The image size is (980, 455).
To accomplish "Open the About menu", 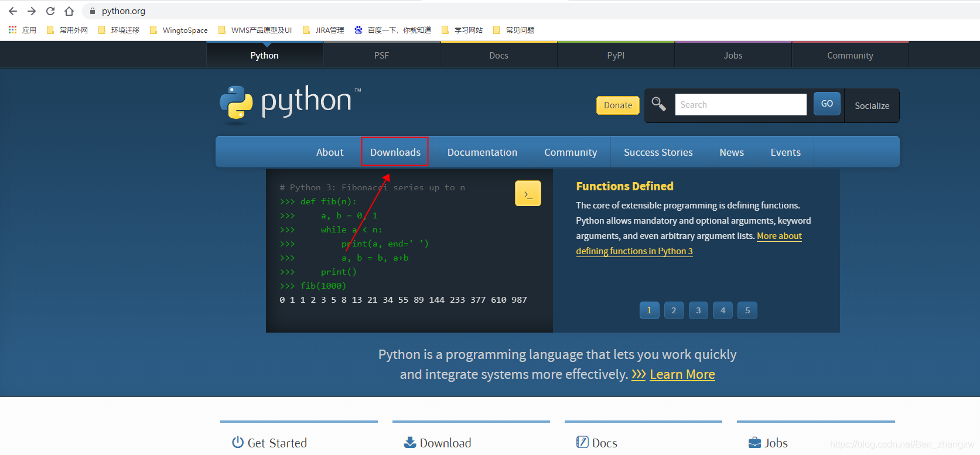I will pyautogui.click(x=330, y=152).
